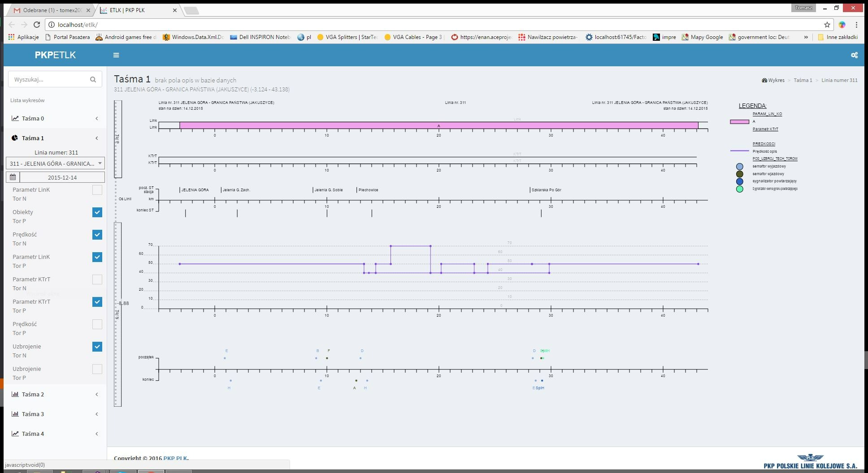Bookmark page with the star icon
The width and height of the screenshot is (868, 473).
pos(827,25)
